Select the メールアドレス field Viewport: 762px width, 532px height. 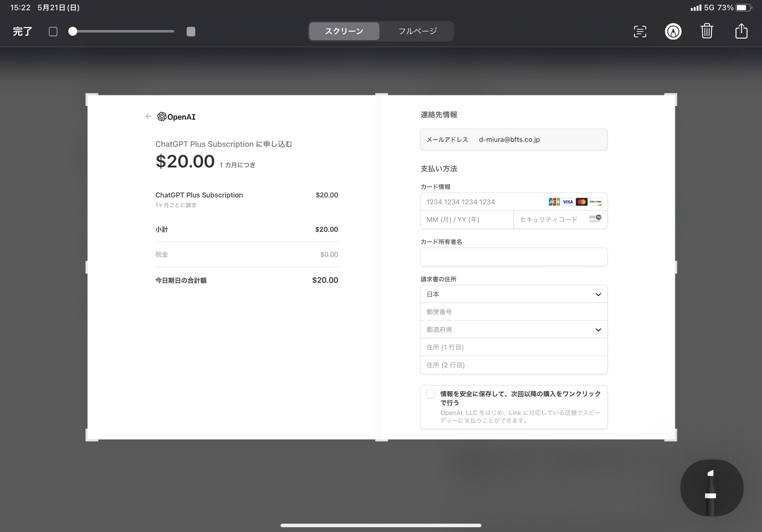click(514, 140)
